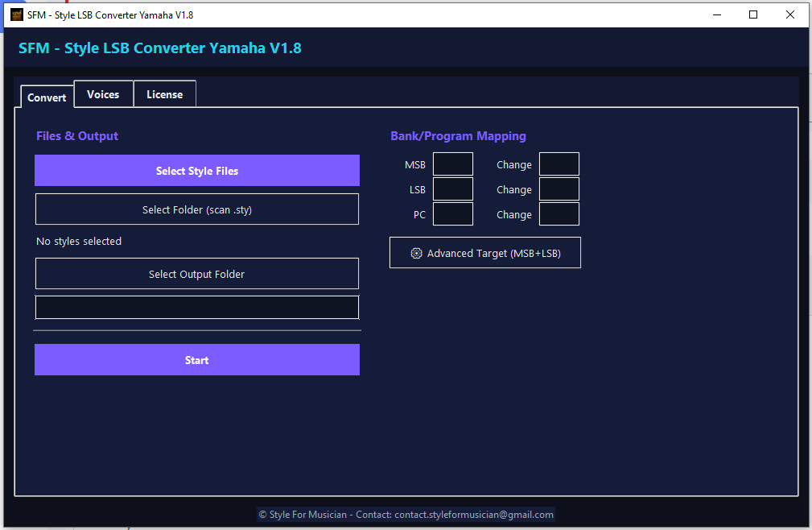Choose the Select Output Folder button
The width and height of the screenshot is (812, 530).
pos(197,274)
